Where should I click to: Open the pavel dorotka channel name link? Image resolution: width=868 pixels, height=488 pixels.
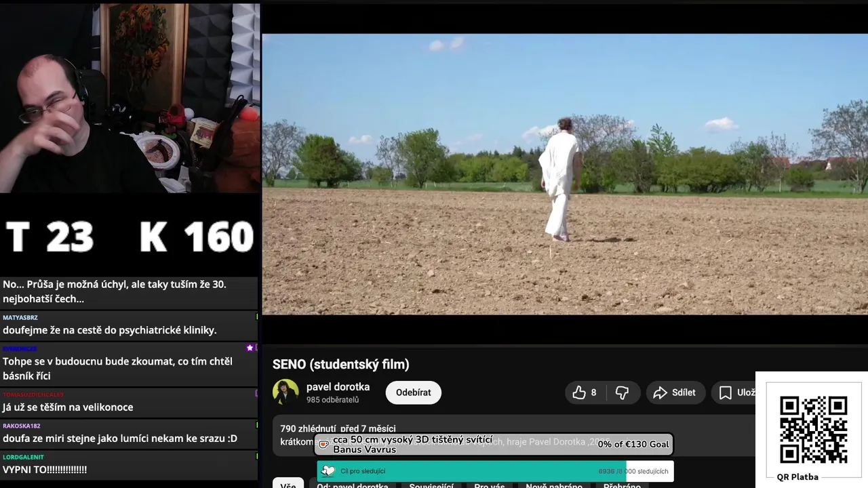(338, 386)
